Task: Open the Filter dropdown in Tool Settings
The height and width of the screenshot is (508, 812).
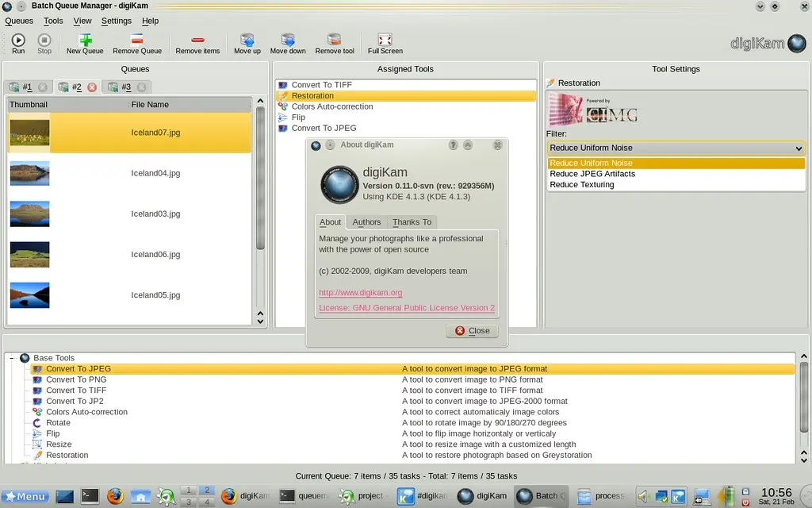Action: 675,148
